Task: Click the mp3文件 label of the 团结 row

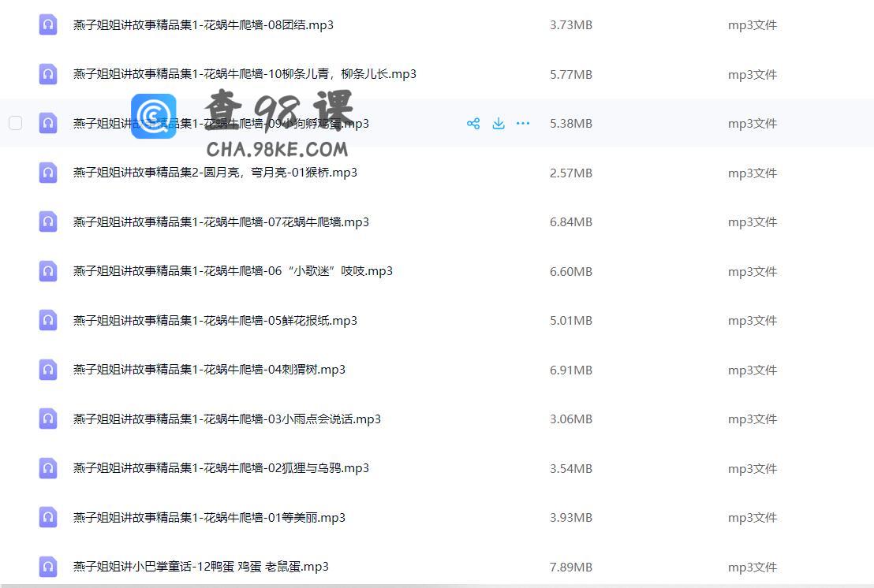Action: click(x=752, y=24)
